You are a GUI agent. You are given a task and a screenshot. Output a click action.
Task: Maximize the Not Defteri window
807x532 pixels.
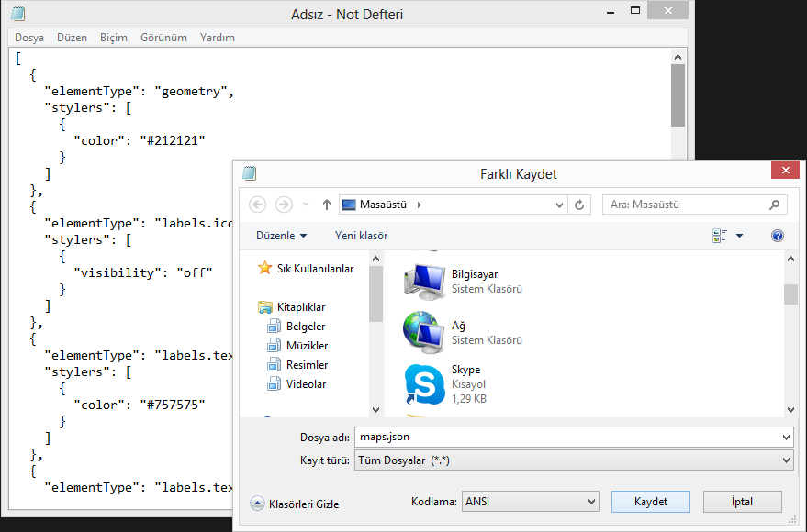(x=635, y=11)
